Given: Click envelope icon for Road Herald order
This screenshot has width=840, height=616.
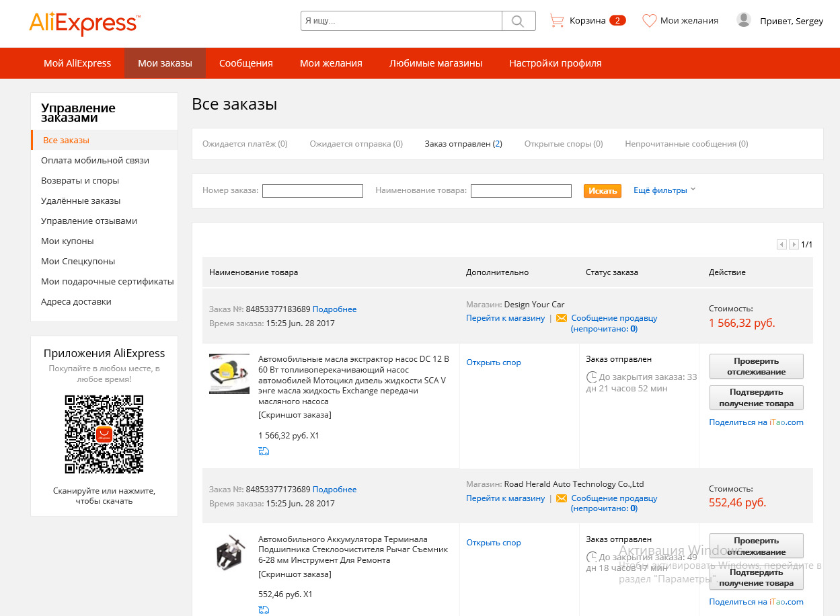Looking at the screenshot, I should [562, 498].
